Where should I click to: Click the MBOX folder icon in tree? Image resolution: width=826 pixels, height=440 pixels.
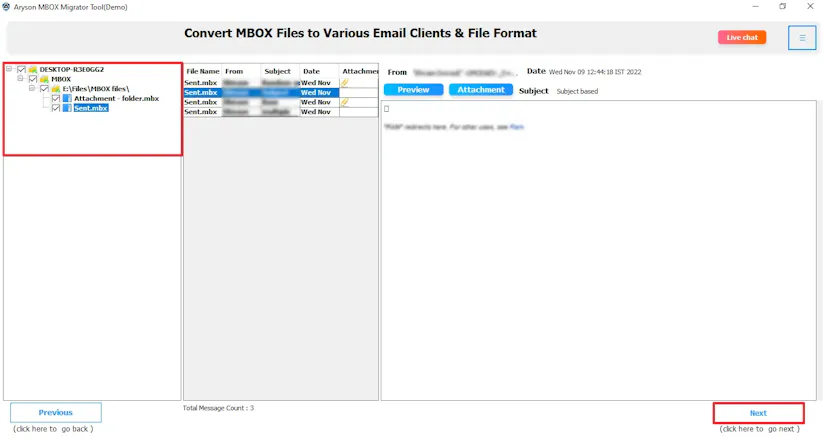pyautogui.click(x=44, y=79)
